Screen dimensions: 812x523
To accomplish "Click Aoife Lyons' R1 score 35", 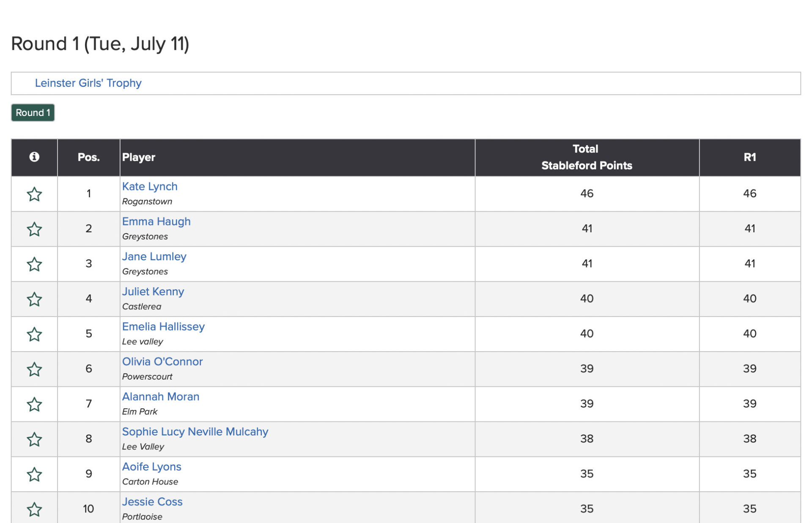I will pyautogui.click(x=750, y=474).
